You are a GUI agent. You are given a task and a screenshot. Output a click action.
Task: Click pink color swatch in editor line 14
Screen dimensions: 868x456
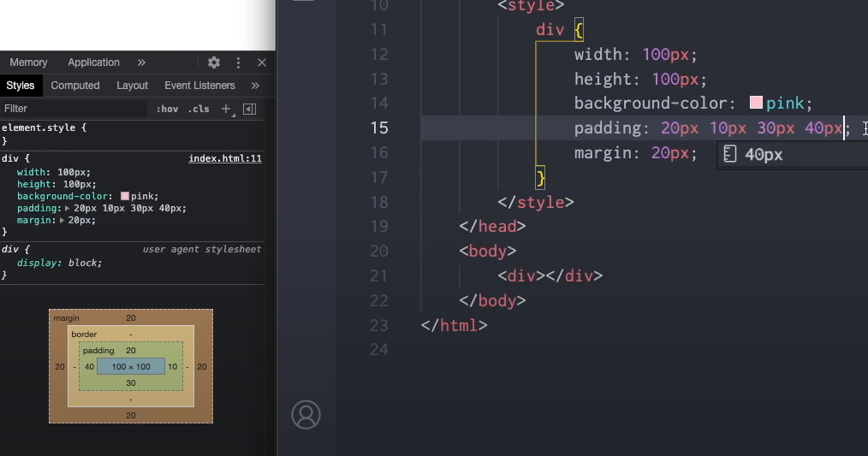pyautogui.click(x=756, y=103)
